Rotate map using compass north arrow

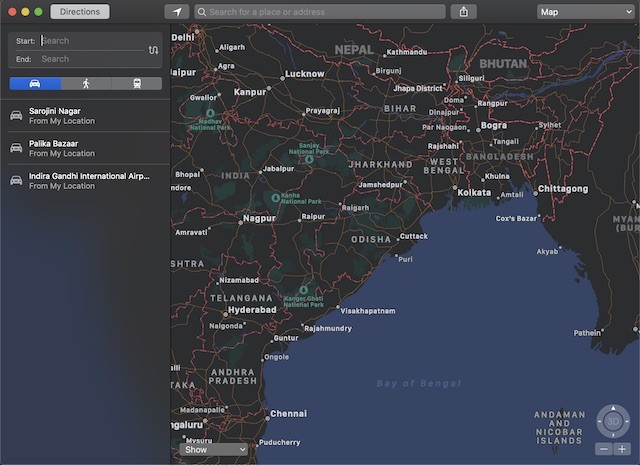click(x=613, y=408)
